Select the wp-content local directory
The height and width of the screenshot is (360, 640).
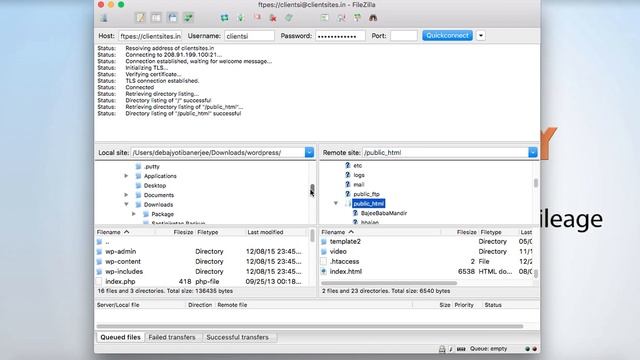[202, 262]
